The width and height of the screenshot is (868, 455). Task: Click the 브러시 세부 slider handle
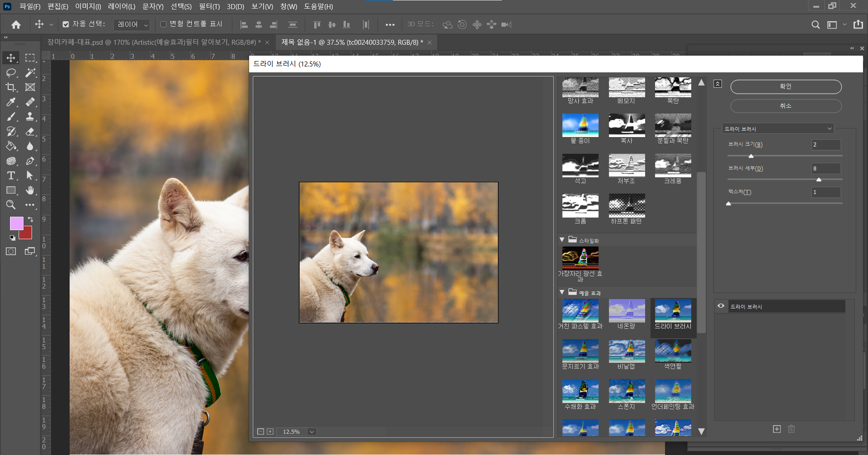click(819, 180)
